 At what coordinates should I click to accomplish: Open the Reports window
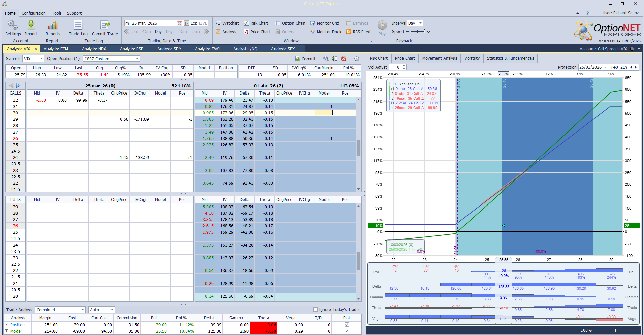(53, 27)
